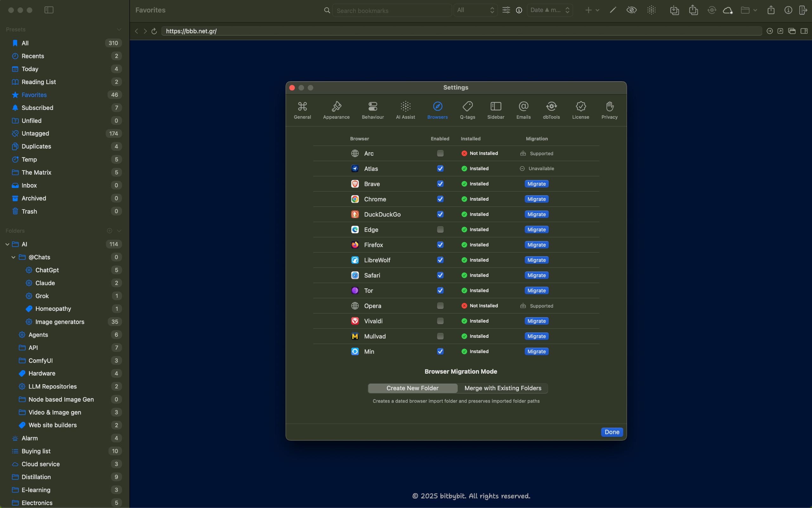Viewport: 812px width, 508px height.
Task: Click the Done button
Action: [612, 432]
